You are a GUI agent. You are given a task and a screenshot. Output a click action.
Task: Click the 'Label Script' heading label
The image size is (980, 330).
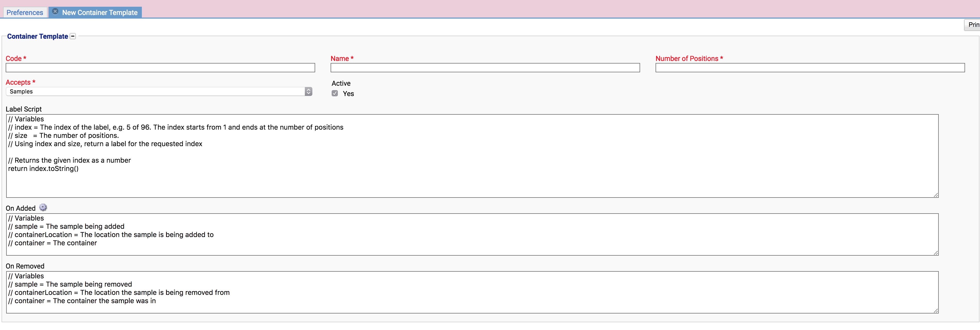point(23,109)
